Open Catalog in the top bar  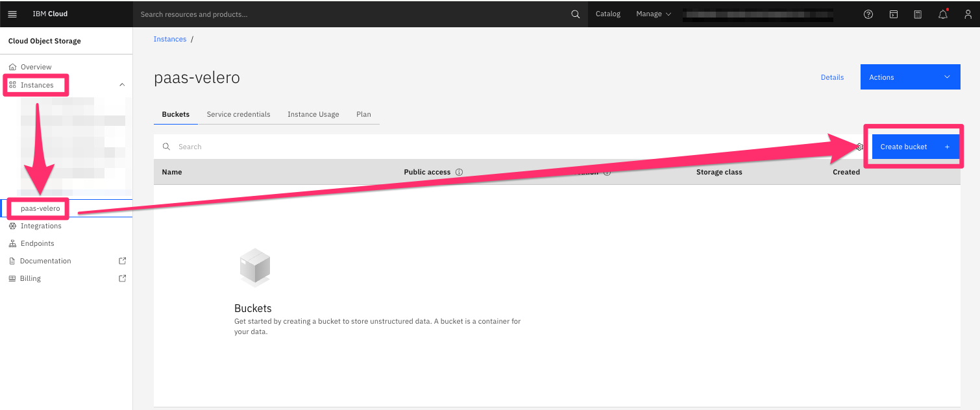click(x=608, y=14)
